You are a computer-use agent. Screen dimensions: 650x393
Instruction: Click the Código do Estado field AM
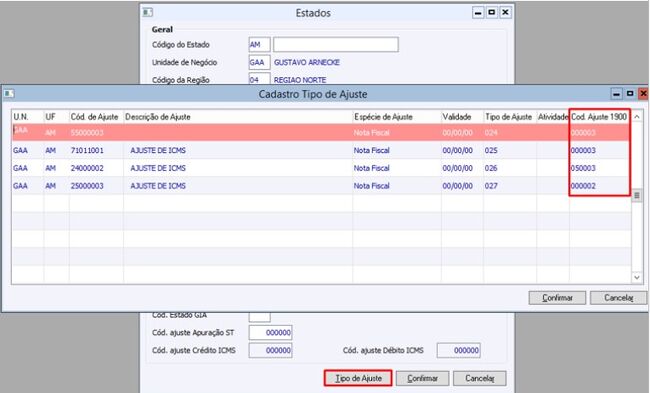click(x=260, y=44)
